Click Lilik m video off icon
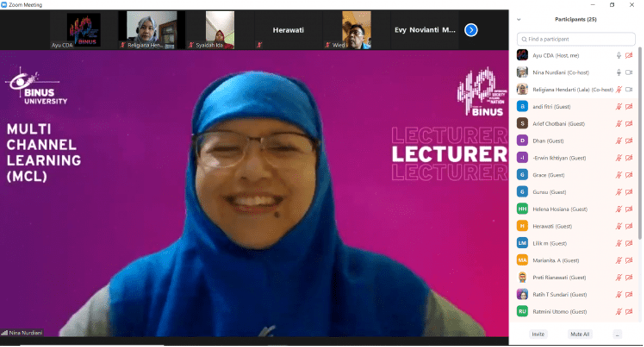644x347 pixels. (x=629, y=243)
